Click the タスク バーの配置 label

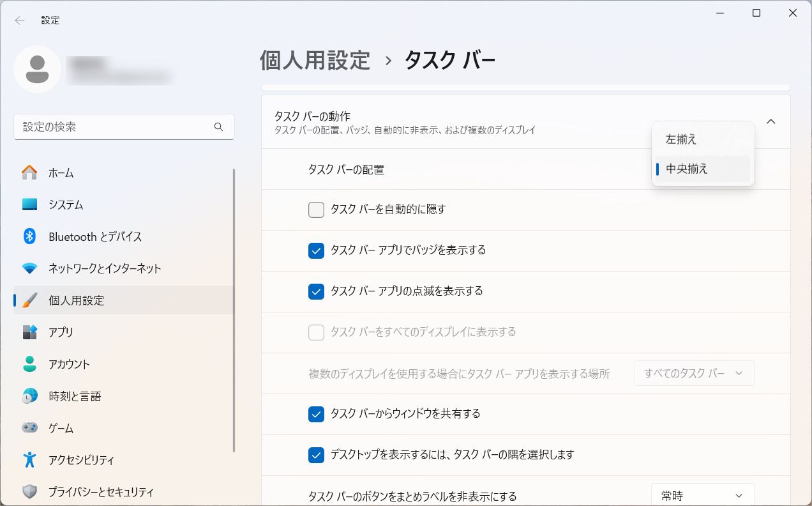(x=346, y=169)
